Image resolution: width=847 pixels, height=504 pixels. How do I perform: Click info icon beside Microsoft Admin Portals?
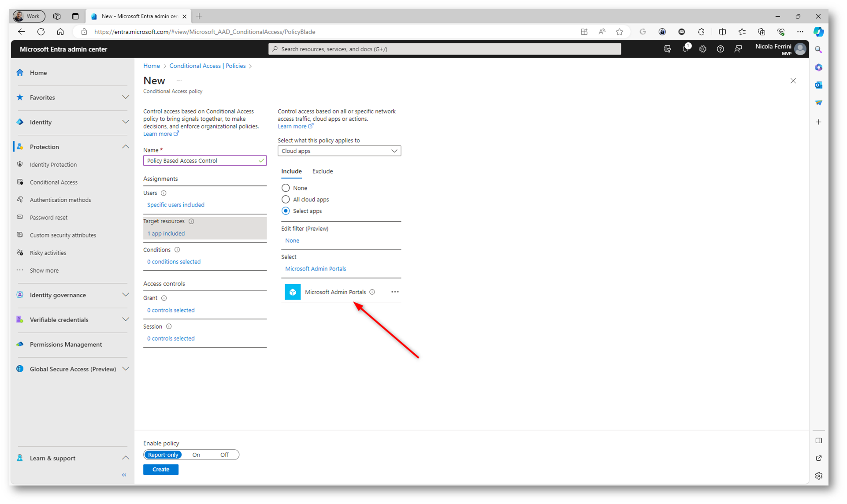[372, 292]
